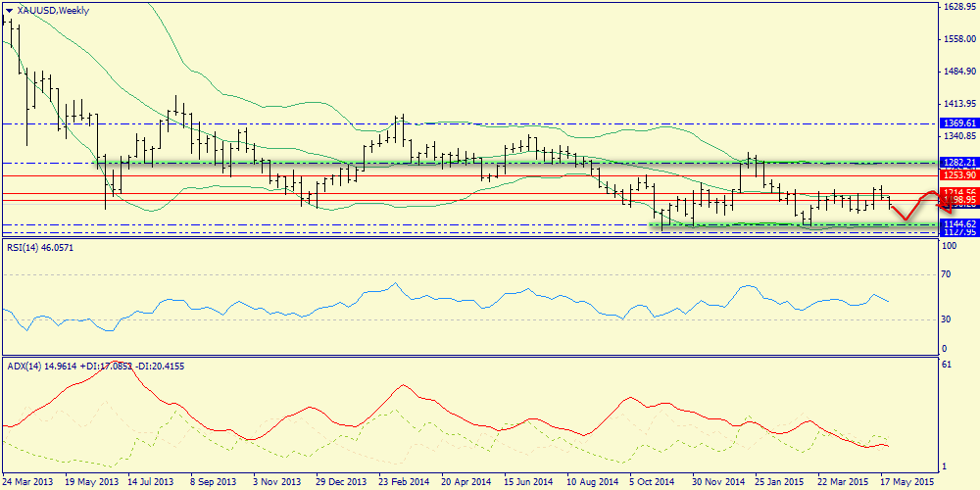Viewport: 980px width, 490px height.
Task: Click the 1628.95 top price scale value
Action: pos(956,7)
